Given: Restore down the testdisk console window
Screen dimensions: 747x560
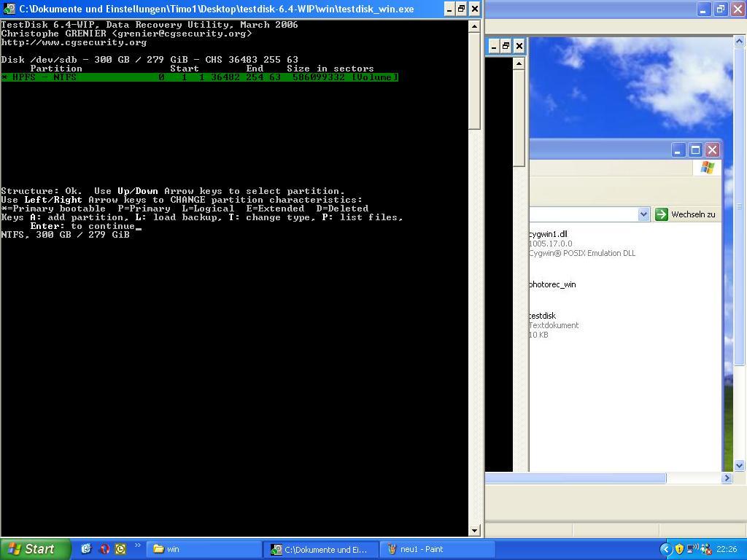Looking at the screenshot, I should pos(462,9).
